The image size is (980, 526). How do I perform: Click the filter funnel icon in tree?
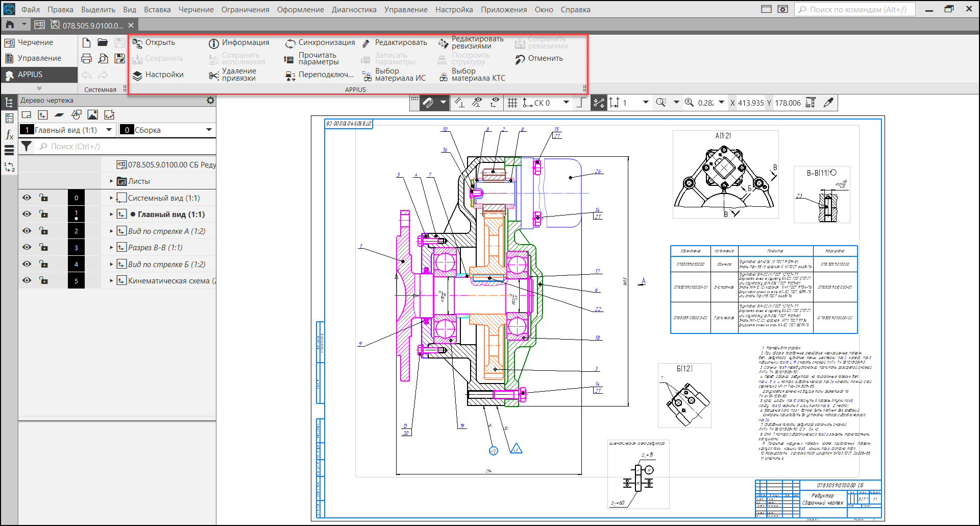point(27,147)
